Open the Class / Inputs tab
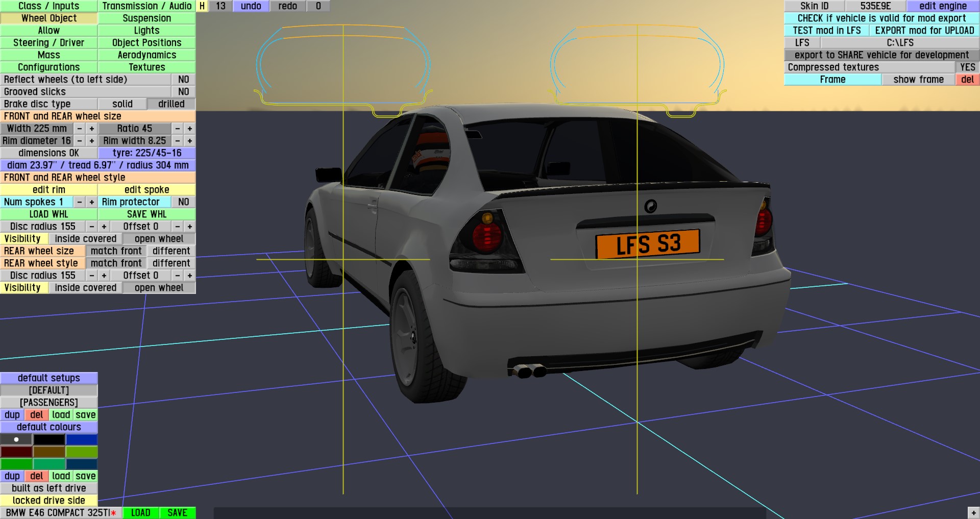Viewport: 980px width, 519px height. pyautogui.click(x=48, y=6)
